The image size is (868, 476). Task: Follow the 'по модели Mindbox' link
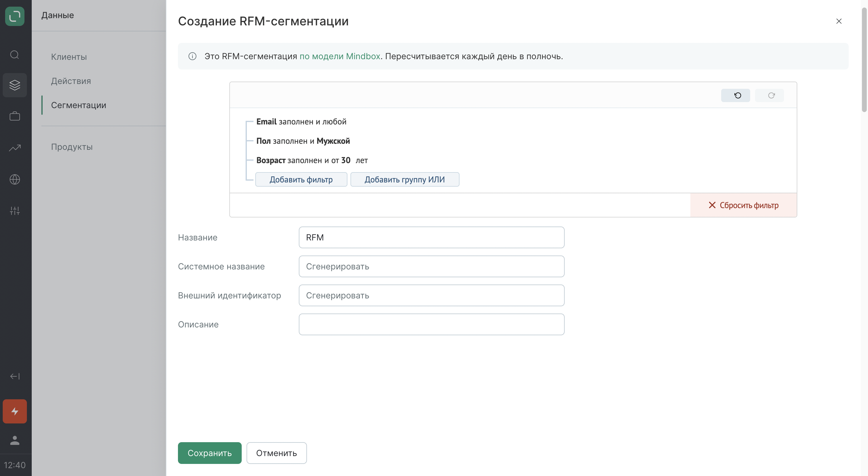[340, 56]
